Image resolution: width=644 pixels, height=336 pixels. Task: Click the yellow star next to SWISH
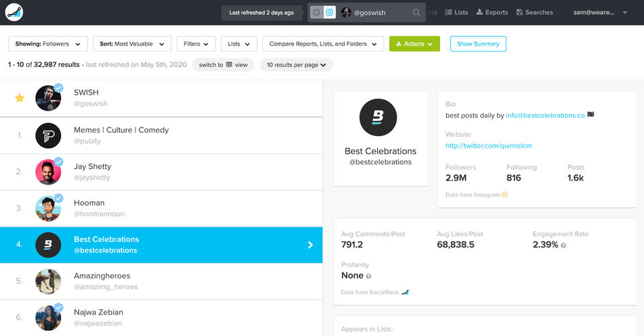pyautogui.click(x=19, y=98)
